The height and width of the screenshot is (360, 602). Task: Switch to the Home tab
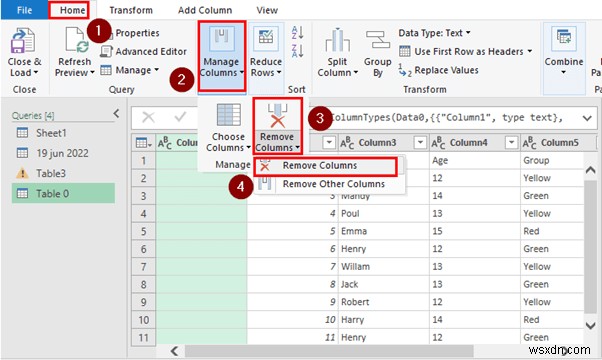(73, 10)
